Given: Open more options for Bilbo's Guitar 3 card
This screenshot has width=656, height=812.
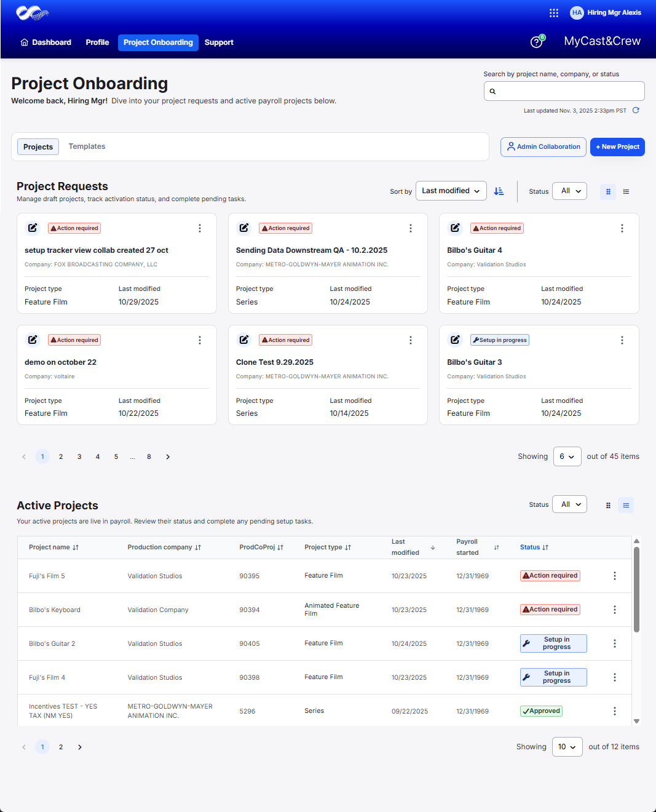Looking at the screenshot, I should tap(622, 340).
